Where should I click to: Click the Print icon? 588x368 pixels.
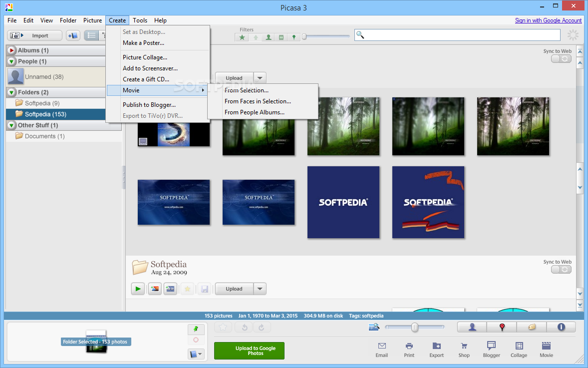pos(409,350)
